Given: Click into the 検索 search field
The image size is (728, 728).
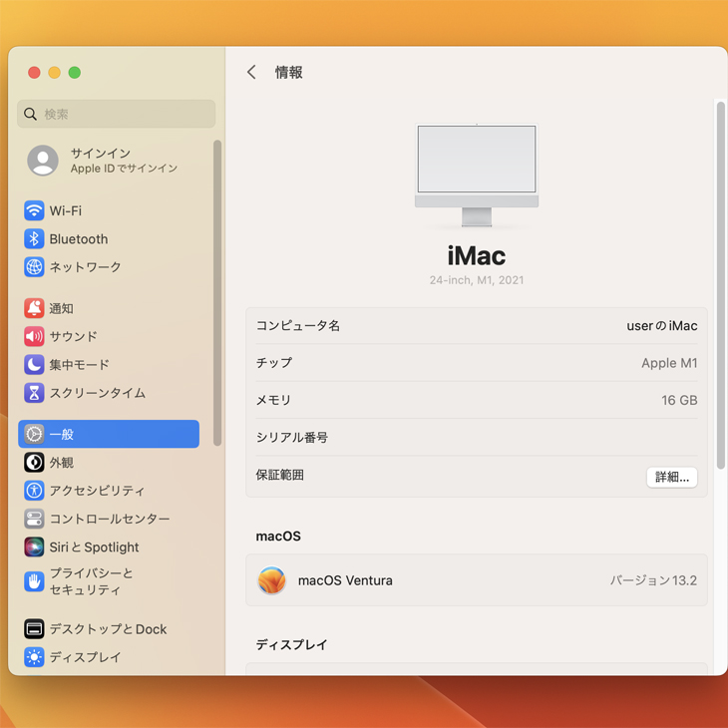Looking at the screenshot, I should [116, 114].
